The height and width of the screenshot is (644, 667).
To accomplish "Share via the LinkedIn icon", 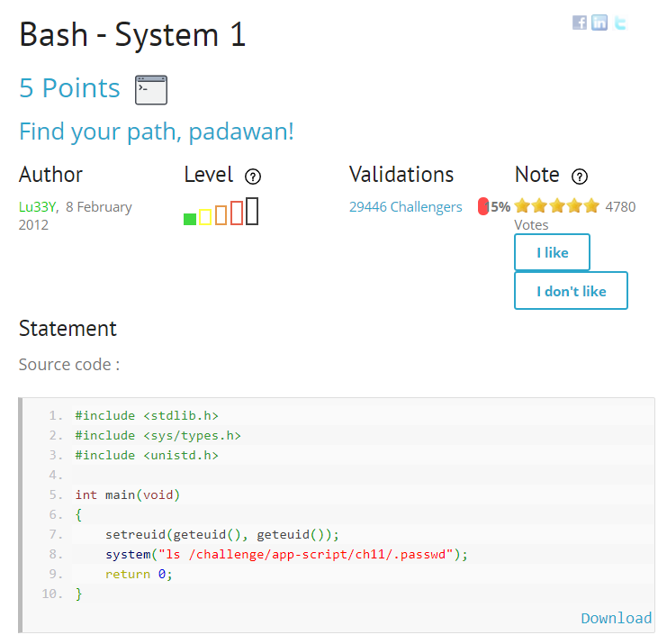I will [599, 23].
